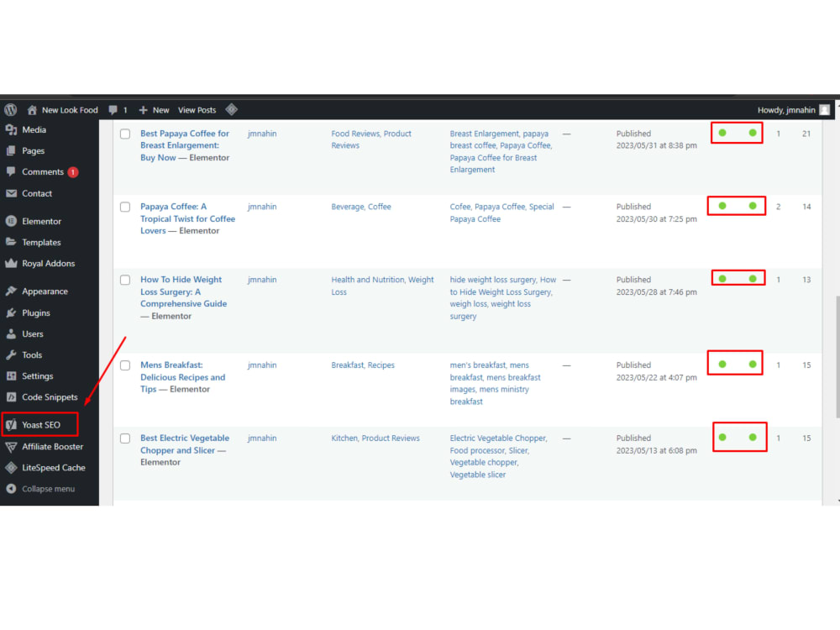The width and height of the screenshot is (840, 630).
Task: Click the New Look Food site name
Action: click(70, 110)
